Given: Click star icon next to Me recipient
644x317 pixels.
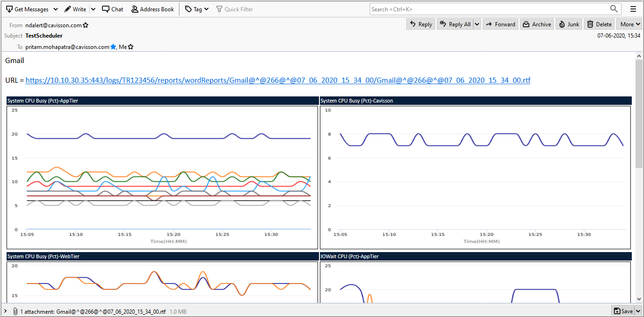Looking at the screenshot, I should [131, 47].
